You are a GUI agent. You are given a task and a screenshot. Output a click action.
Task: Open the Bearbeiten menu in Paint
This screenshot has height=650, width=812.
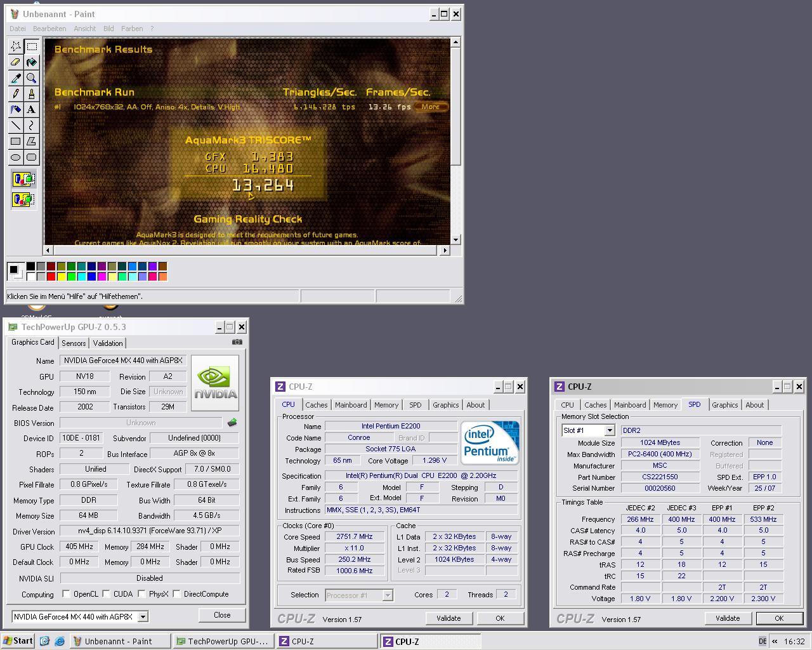tap(49, 29)
